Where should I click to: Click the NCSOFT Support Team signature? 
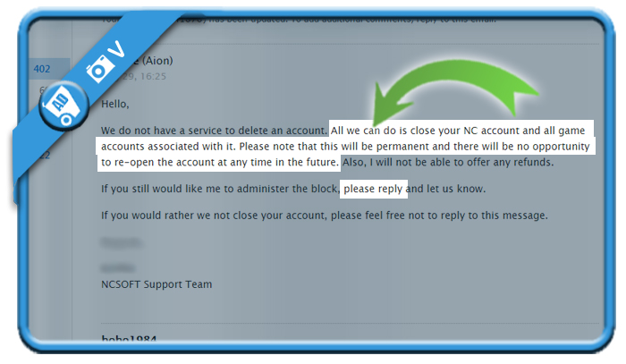pyautogui.click(x=156, y=284)
